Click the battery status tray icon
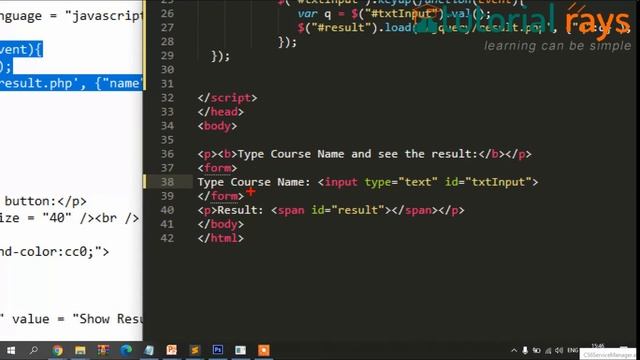Screen dimensions: 640x360 click(x=537, y=350)
